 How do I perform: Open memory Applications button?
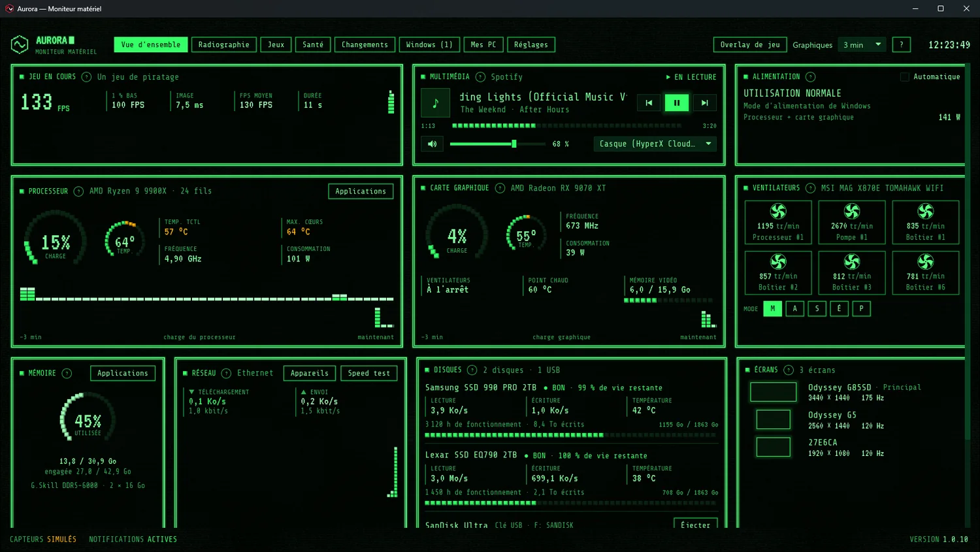click(123, 374)
